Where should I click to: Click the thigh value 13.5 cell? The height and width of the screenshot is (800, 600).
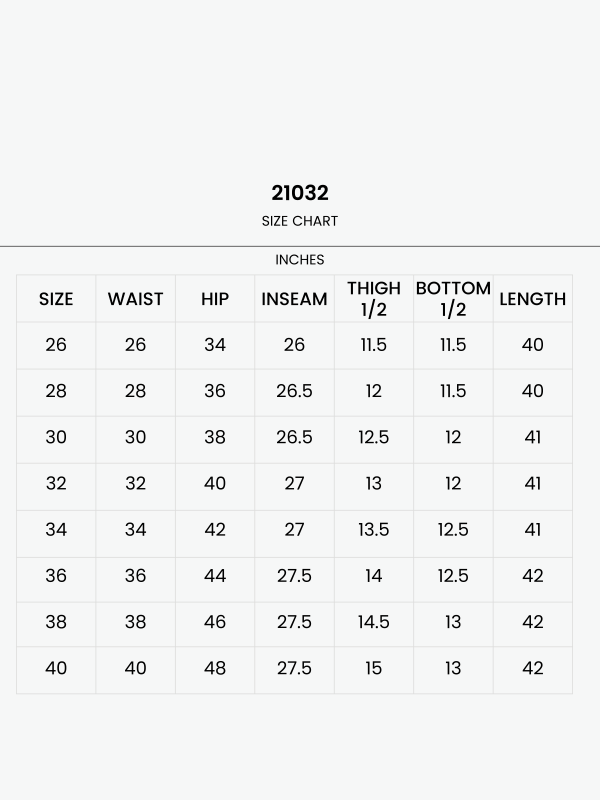(374, 530)
